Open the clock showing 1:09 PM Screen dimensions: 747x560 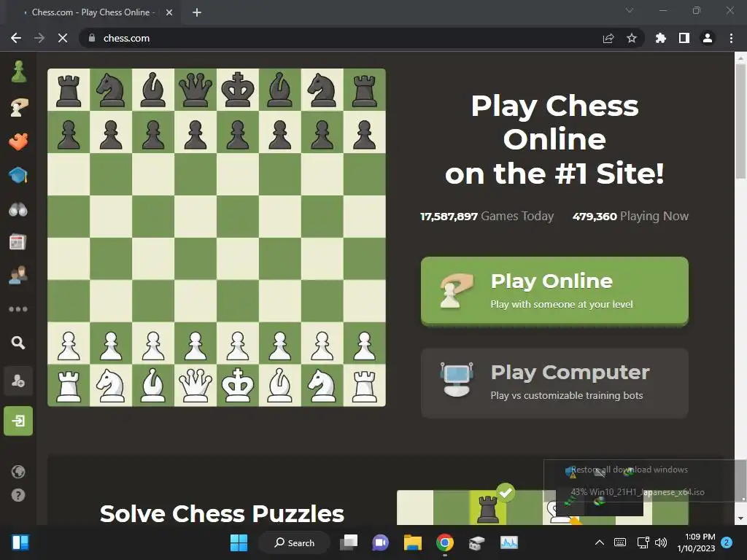[697, 542]
